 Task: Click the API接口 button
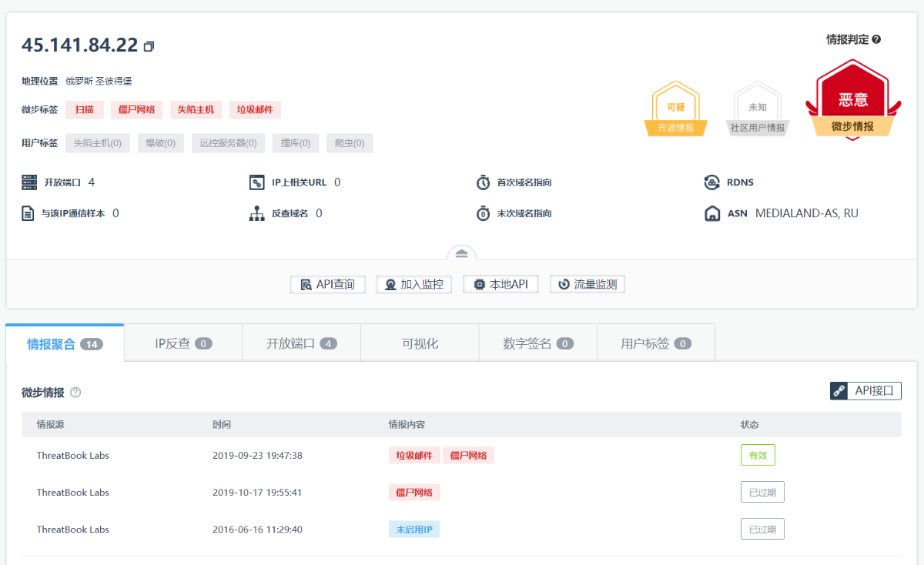click(865, 391)
